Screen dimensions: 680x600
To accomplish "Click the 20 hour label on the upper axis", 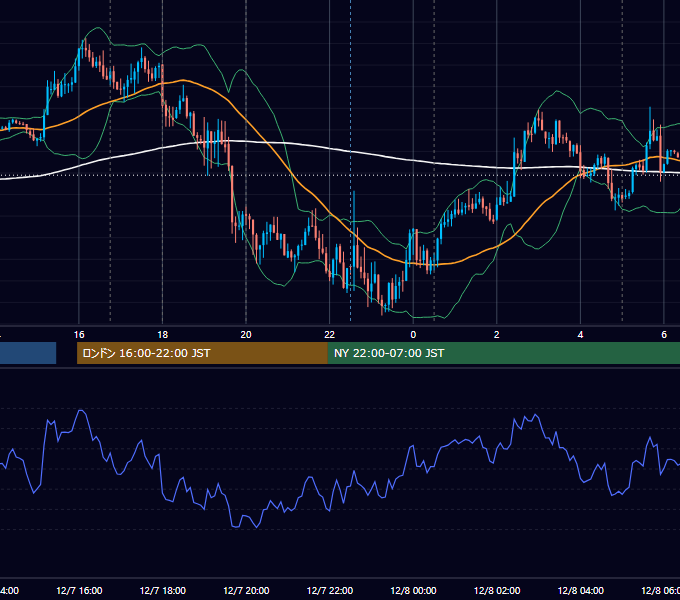I will point(246,335).
